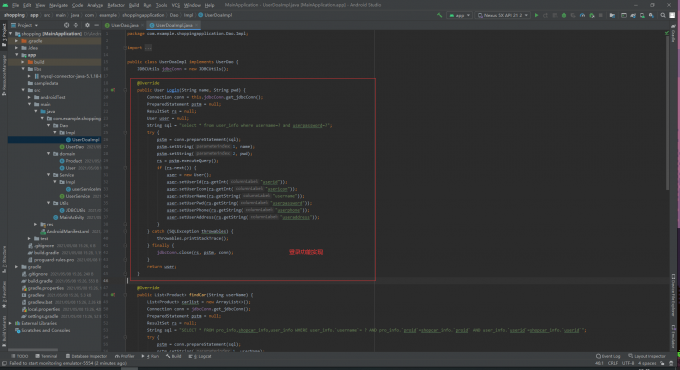Open the Terminal tool window button
Image resolution: width=680 pixels, height=370 pixels.
click(46, 356)
